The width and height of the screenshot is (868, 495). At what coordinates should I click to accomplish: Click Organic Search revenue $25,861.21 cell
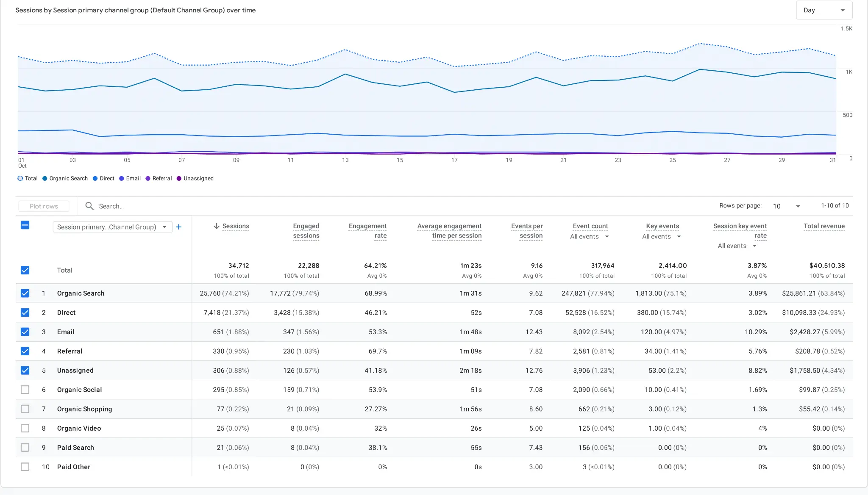click(x=813, y=293)
